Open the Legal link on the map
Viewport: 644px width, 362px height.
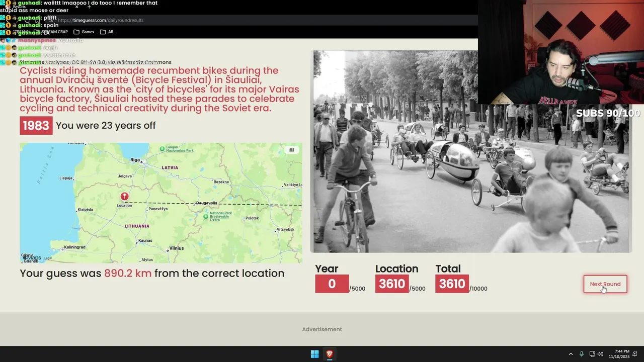(x=48, y=258)
